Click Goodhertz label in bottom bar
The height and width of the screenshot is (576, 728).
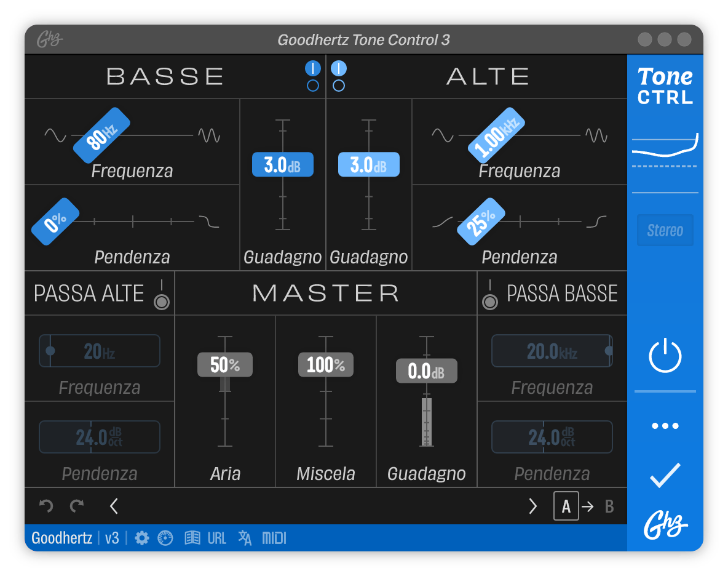coord(61,538)
